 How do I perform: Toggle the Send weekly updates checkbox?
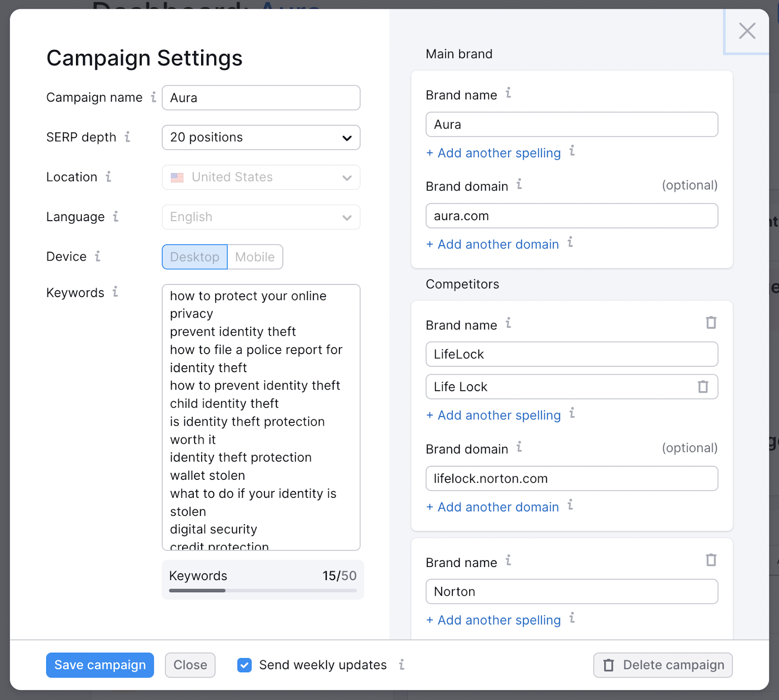point(244,665)
